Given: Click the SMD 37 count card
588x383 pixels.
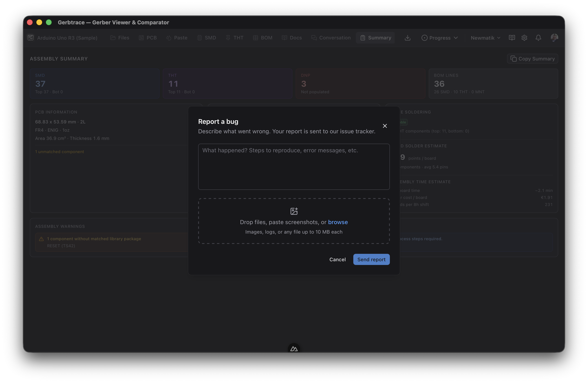Looking at the screenshot, I should [x=95, y=83].
